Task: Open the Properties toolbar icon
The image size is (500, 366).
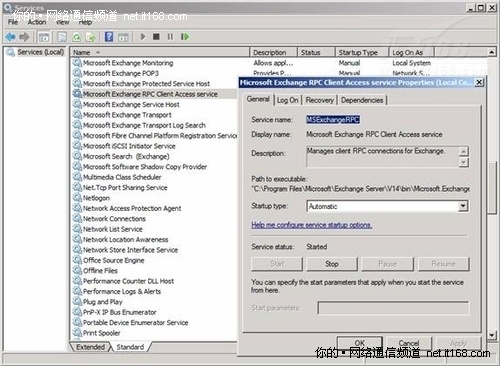Action: 62,37
